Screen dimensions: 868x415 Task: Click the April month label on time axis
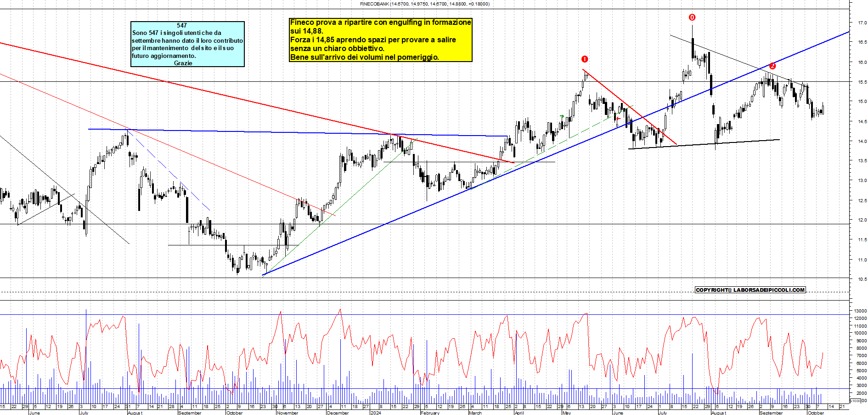pyautogui.click(x=519, y=413)
